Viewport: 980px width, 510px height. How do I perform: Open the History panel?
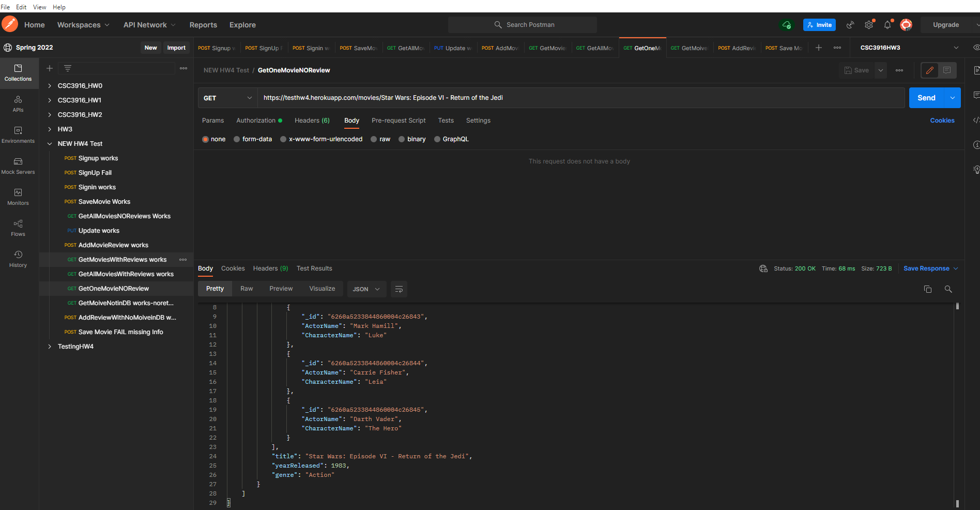point(18,259)
